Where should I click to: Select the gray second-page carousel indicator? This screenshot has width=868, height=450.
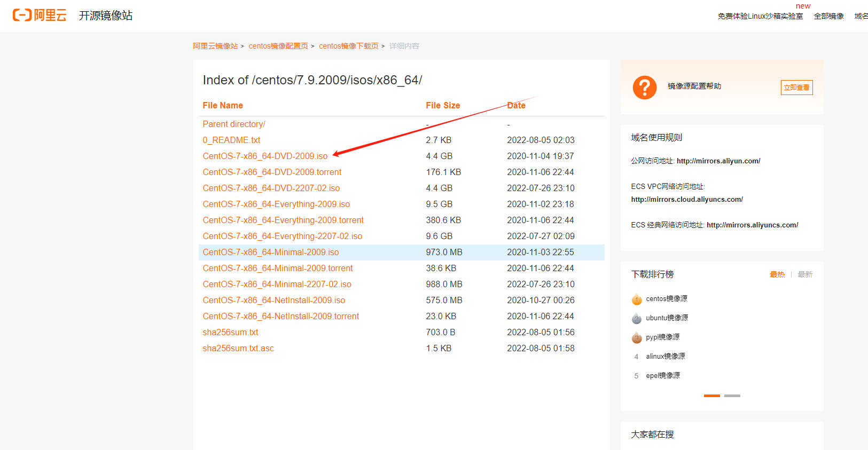(732, 396)
